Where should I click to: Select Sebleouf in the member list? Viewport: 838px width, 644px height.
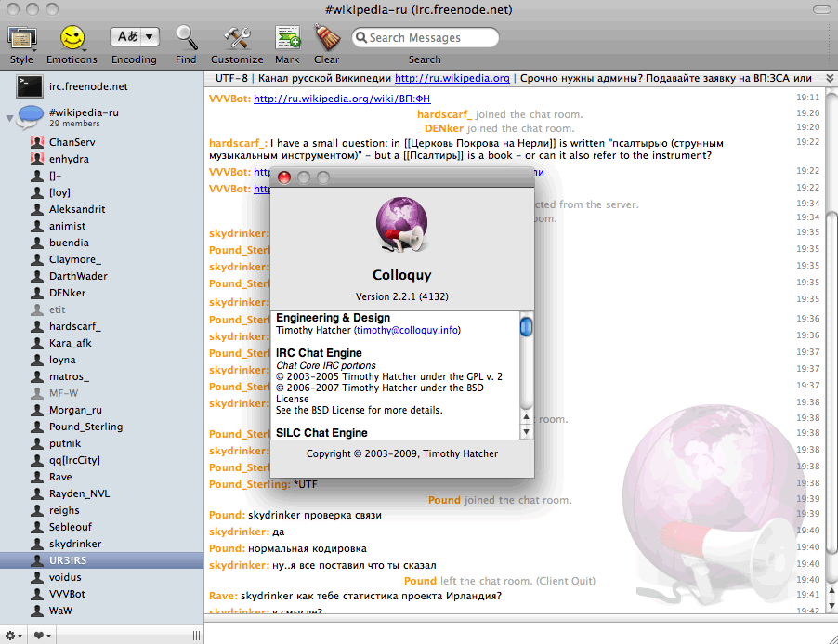point(101,527)
